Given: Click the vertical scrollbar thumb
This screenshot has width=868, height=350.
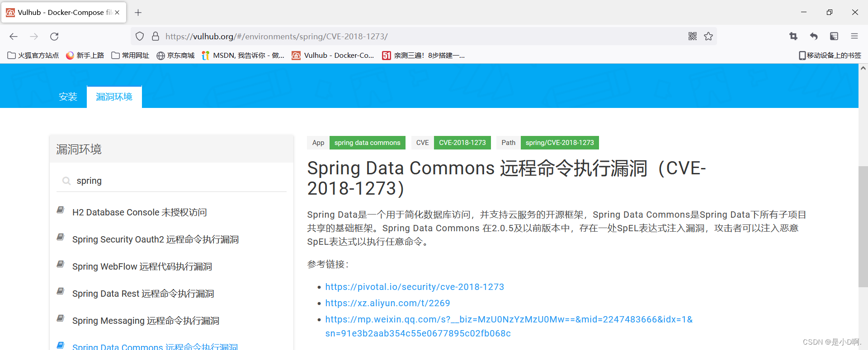Looking at the screenshot, I should tap(863, 227).
